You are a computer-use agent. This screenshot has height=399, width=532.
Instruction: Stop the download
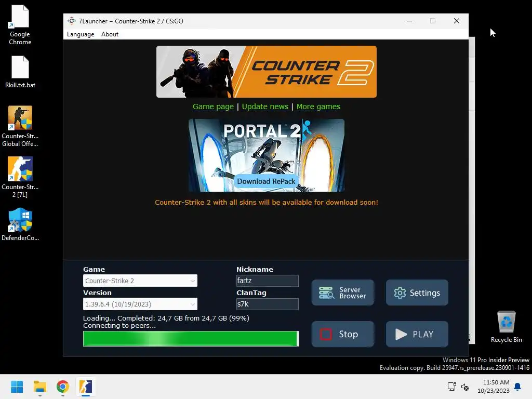[x=343, y=334]
